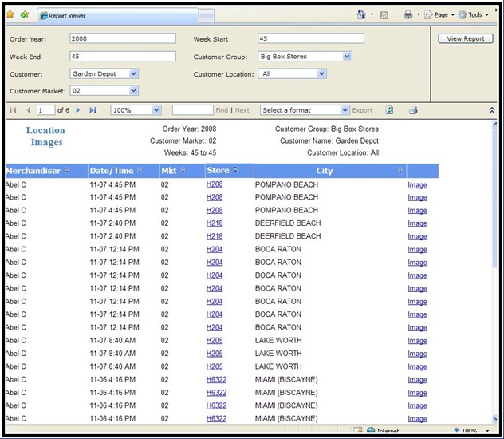Open the Customer Group dropdown
Image resolution: width=504 pixels, height=439 pixels.
pyautogui.click(x=347, y=57)
